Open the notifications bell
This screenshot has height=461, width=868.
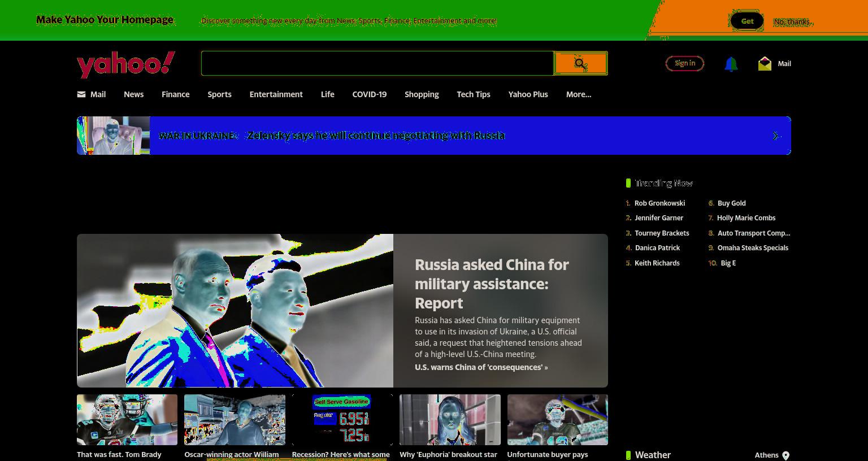[731, 64]
